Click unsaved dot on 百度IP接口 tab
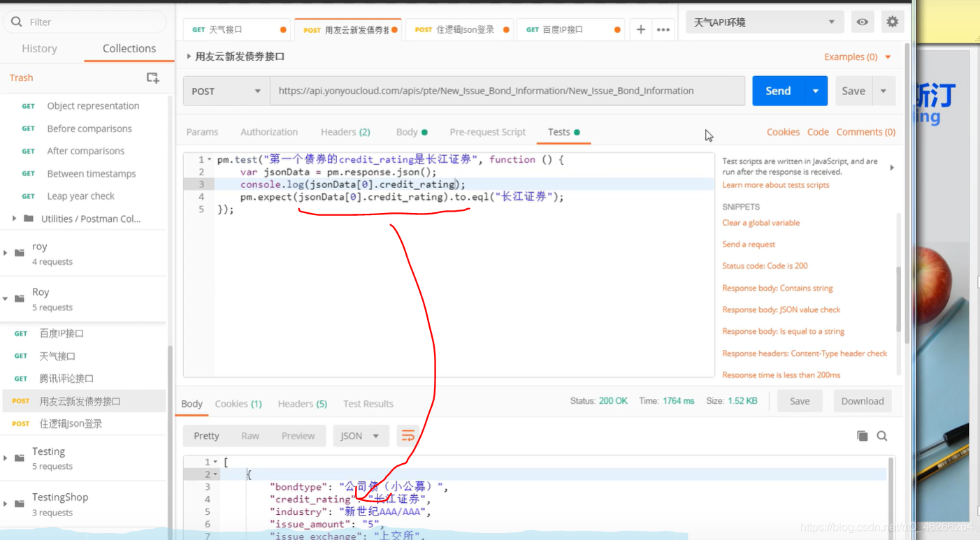This screenshot has height=540, width=980. pyautogui.click(x=617, y=30)
